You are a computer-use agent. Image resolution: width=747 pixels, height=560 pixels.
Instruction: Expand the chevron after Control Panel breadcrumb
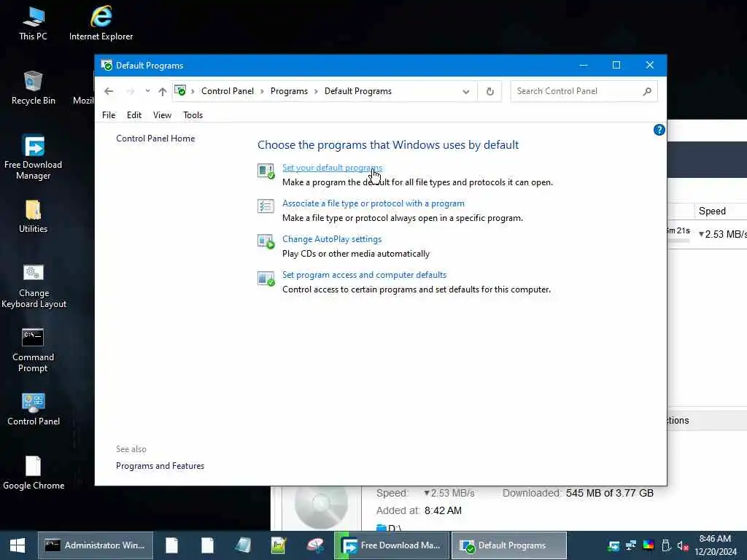262,91
